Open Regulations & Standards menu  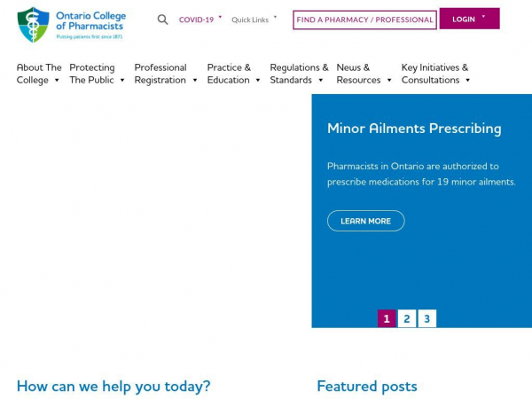click(299, 74)
